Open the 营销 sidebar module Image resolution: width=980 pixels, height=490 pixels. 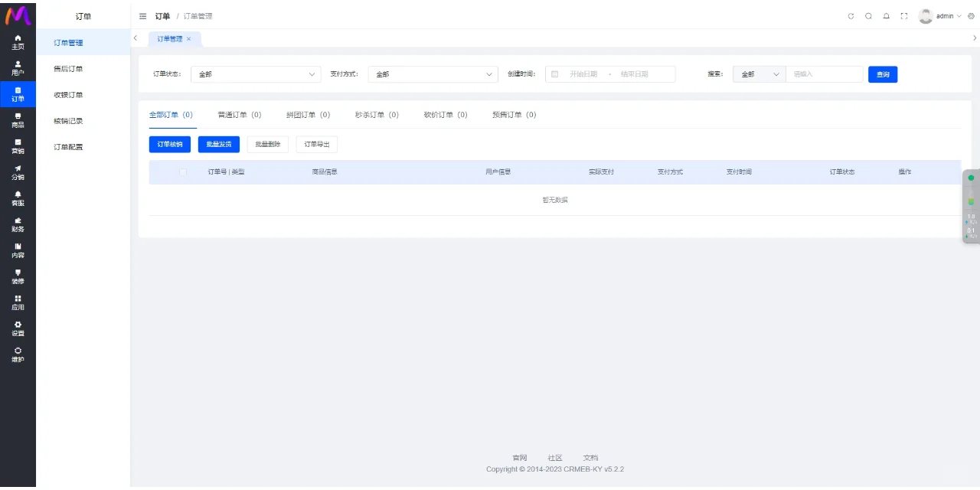point(18,146)
